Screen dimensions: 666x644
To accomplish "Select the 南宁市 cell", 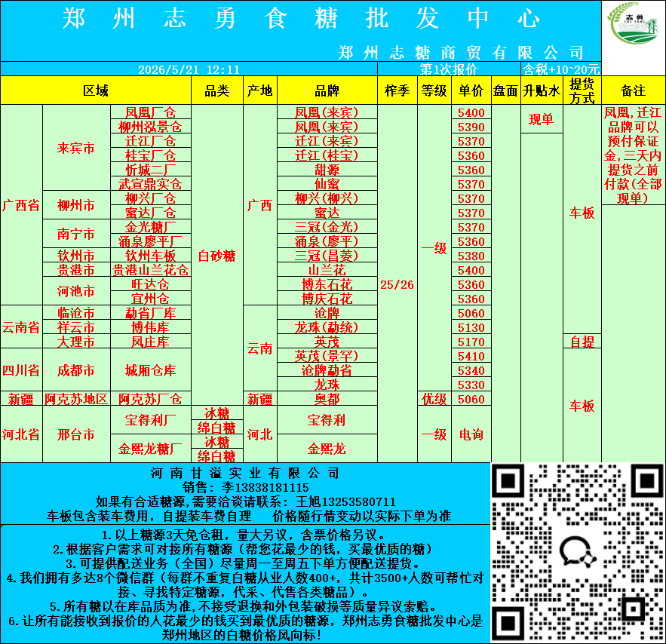I will click(76, 234).
